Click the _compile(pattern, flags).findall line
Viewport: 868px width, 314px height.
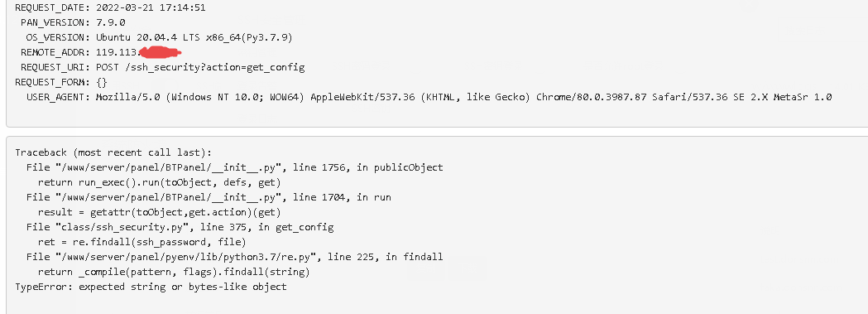pos(174,272)
